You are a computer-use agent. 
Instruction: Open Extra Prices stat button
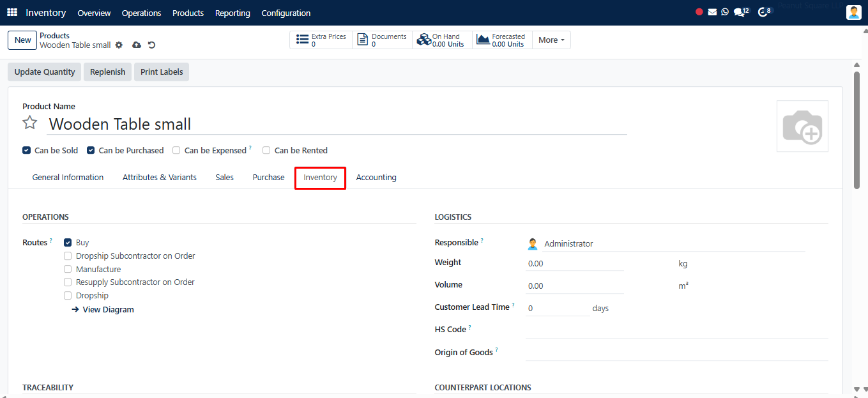click(x=321, y=40)
